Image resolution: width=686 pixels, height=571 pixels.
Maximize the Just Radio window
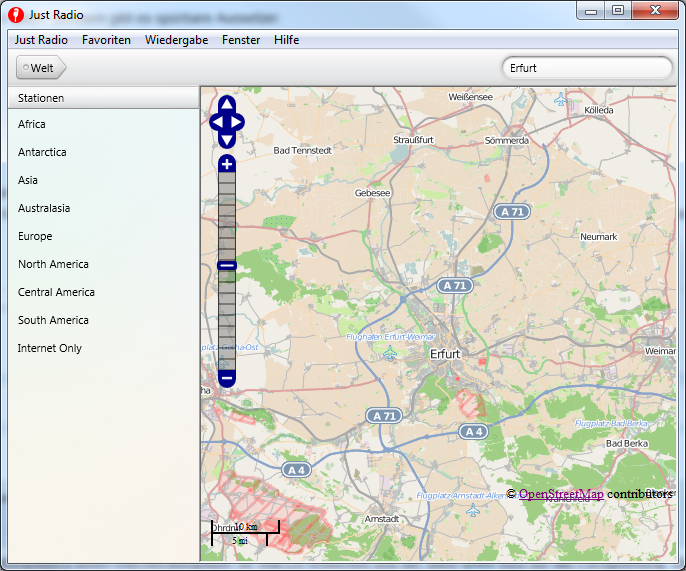618,11
